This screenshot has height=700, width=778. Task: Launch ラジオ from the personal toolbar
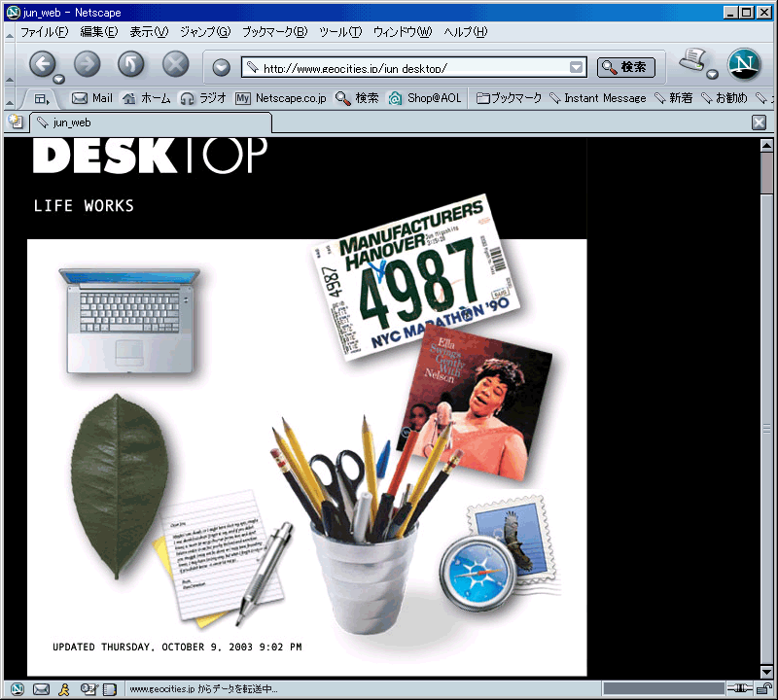(x=203, y=98)
